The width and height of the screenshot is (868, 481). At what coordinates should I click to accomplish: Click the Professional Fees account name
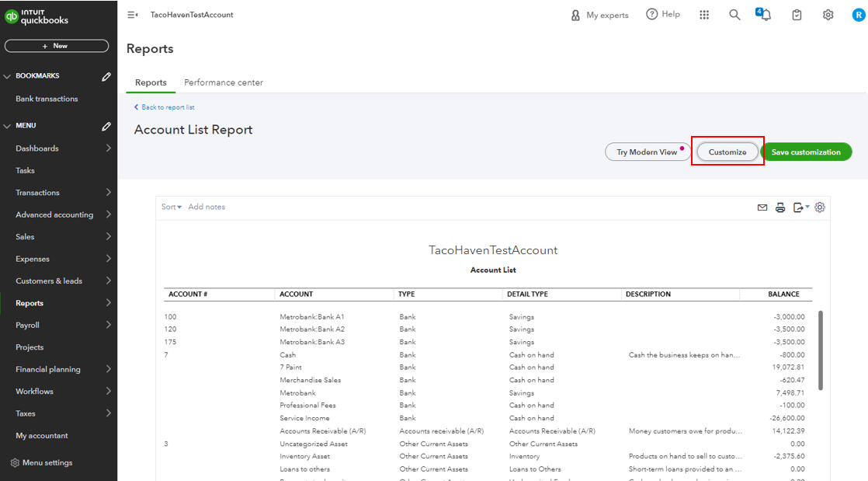307,406
